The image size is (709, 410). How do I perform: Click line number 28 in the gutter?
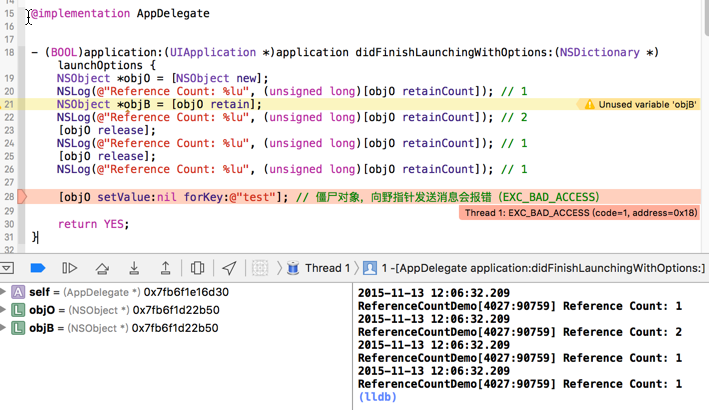[9, 197]
